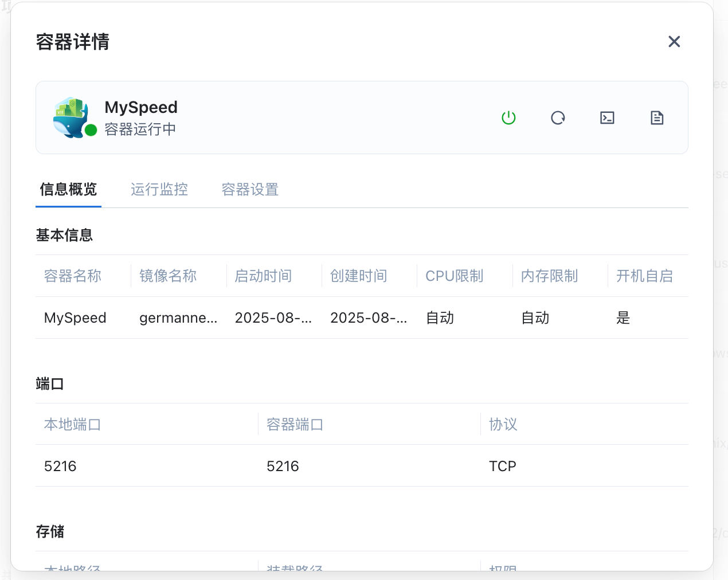This screenshot has width=728, height=580.
Task: Open the 容器设置 tab
Action: point(250,190)
